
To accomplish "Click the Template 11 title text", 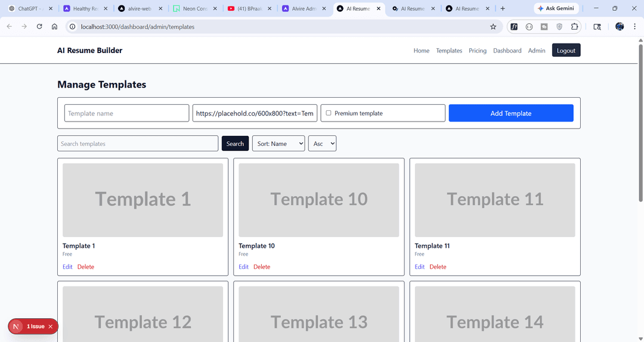I will (432, 246).
